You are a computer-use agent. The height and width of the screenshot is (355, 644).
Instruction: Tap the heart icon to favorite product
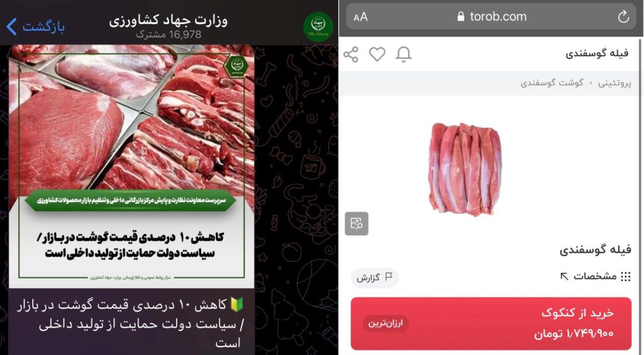click(377, 54)
